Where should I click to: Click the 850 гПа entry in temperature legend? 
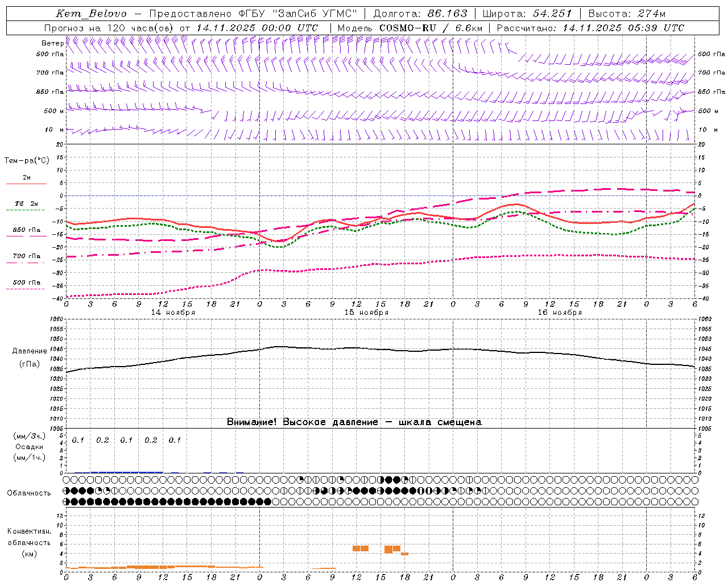(x=27, y=230)
